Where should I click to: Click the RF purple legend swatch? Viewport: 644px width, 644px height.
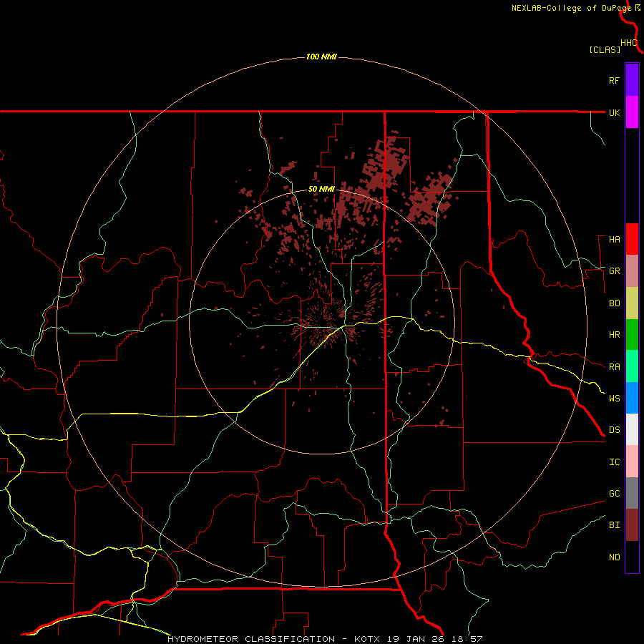632,80
